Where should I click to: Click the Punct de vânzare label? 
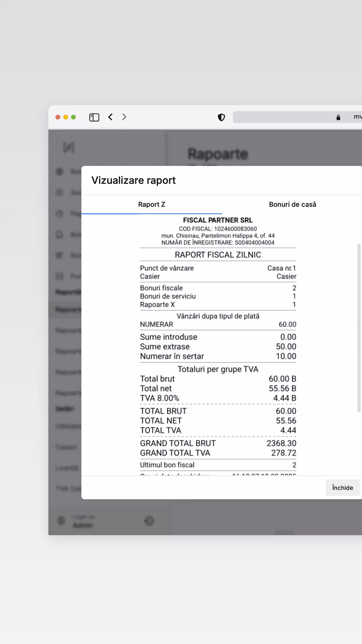(x=167, y=268)
